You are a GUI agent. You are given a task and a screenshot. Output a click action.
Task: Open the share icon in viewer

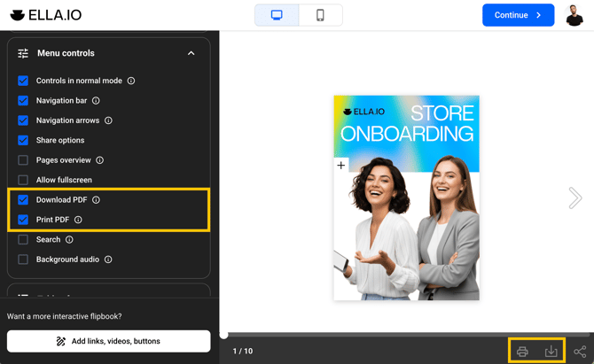[579, 352]
